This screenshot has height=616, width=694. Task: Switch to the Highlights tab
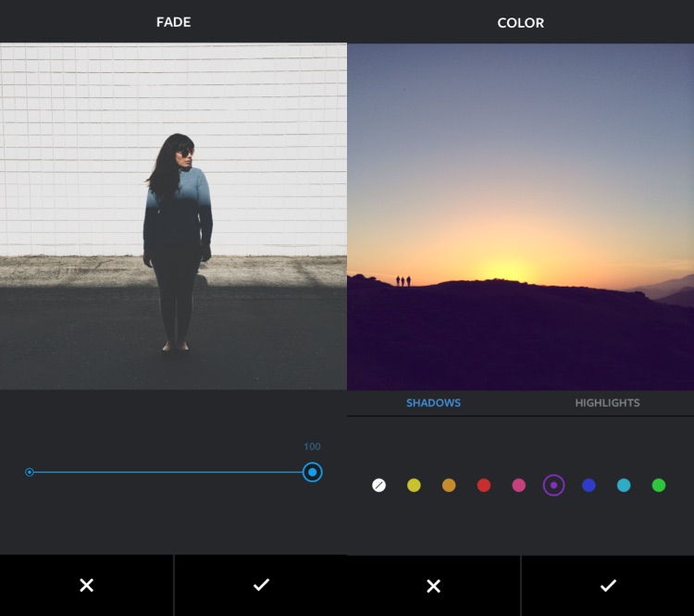click(607, 402)
